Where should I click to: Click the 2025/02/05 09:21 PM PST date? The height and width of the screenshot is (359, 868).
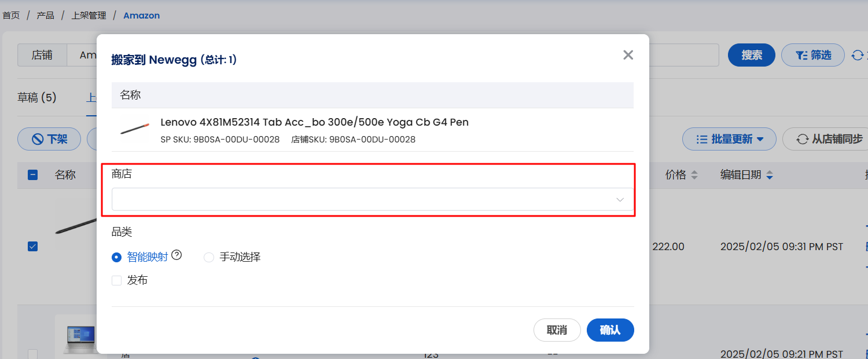pyautogui.click(x=782, y=354)
